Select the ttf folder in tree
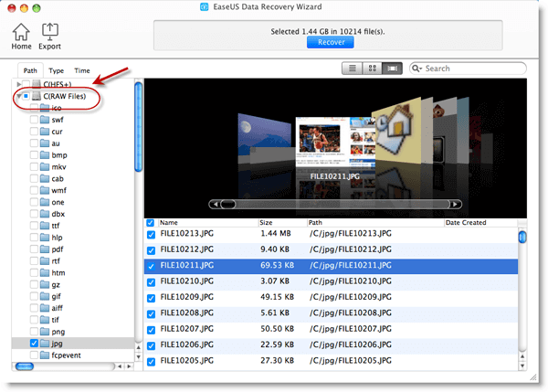 point(56,226)
